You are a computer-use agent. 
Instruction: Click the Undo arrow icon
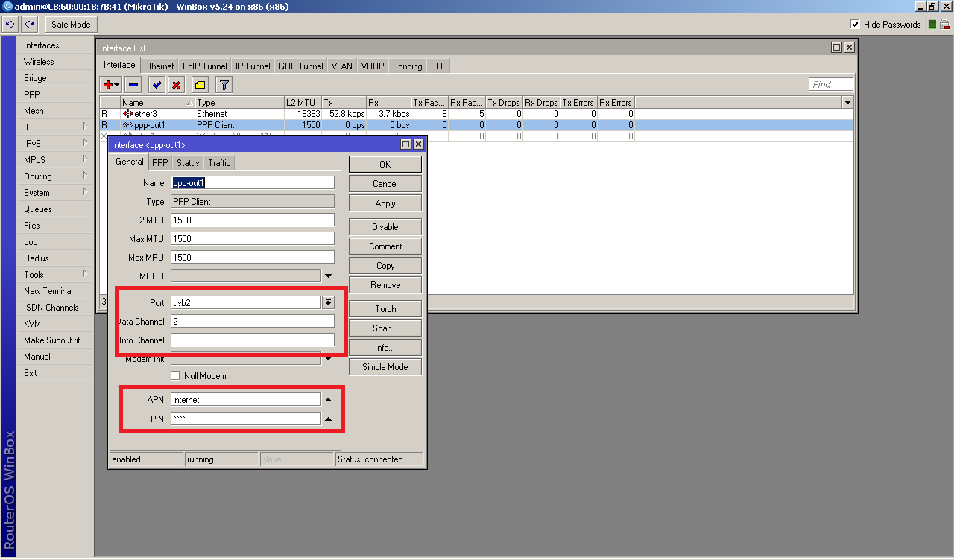[10, 25]
